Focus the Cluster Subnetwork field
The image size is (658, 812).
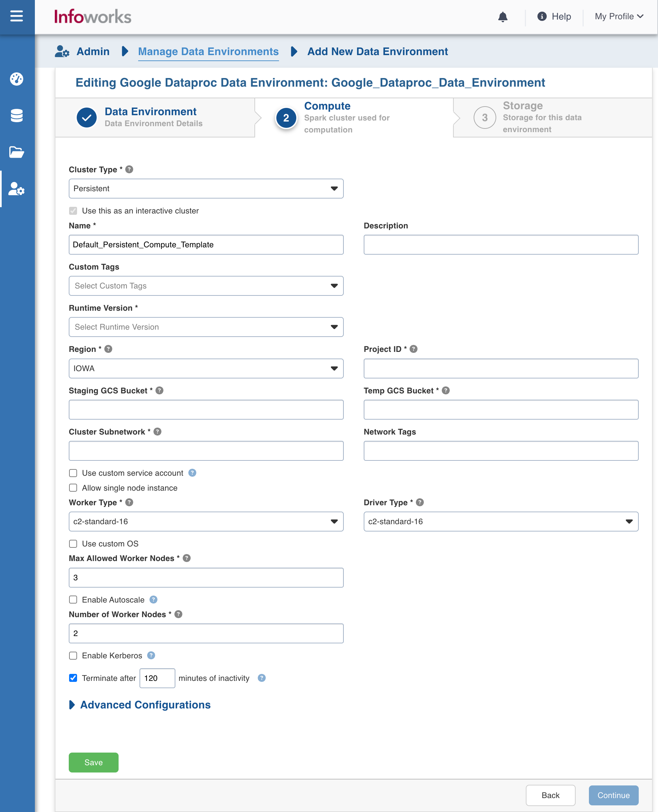point(206,451)
